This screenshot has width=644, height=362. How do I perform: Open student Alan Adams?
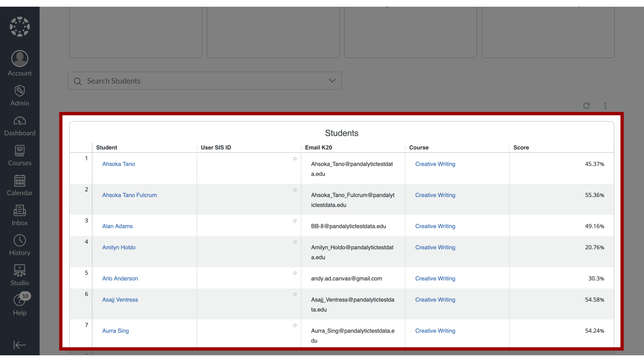pos(117,226)
